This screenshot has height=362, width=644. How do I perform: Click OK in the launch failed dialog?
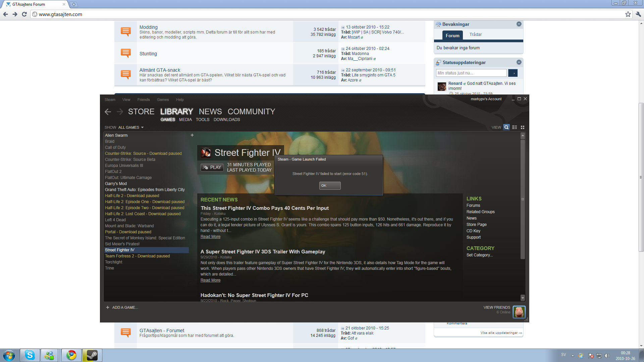click(330, 186)
